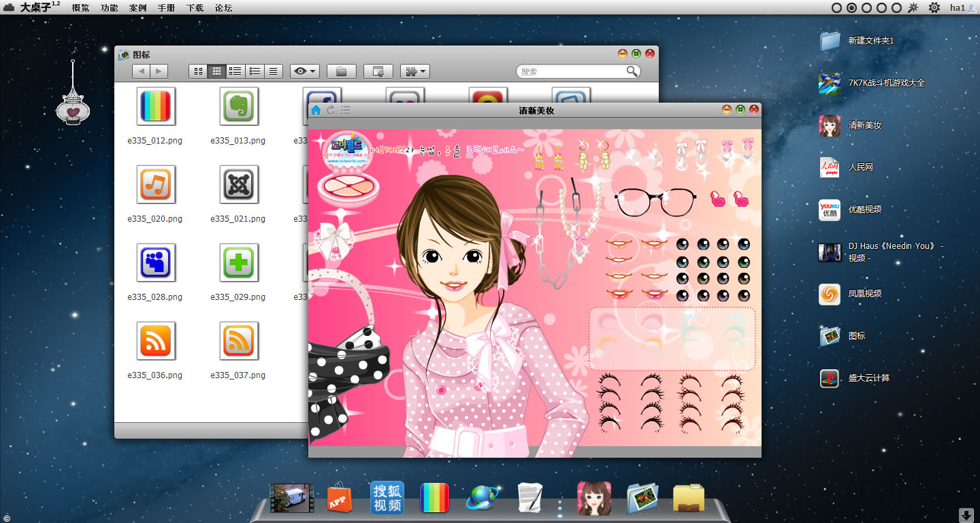The width and height of the screenshot is (980, 523).
Task: Select the e335_029.png green plus thumbnail
Action: [239, 263]
